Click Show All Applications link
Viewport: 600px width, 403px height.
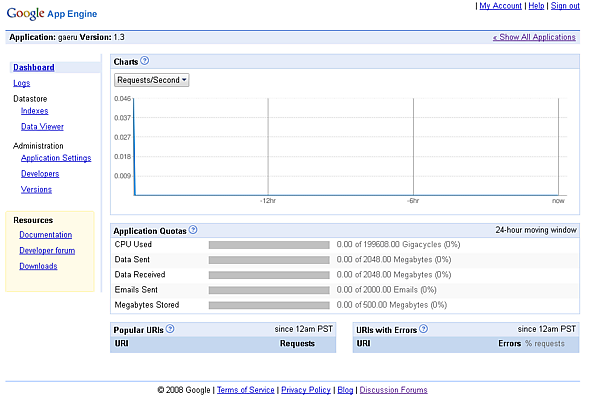click(x=534, y=37)
